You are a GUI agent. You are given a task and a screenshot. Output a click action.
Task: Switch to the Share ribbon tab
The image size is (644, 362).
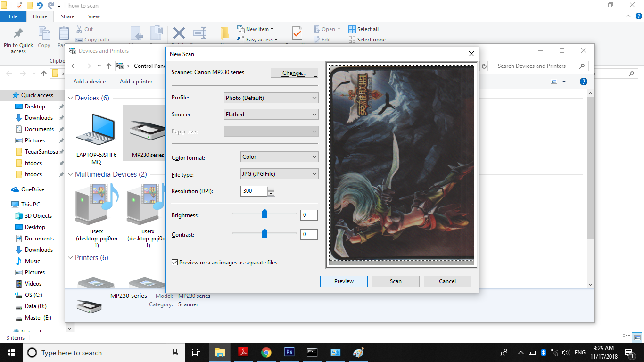pos(67,16)
